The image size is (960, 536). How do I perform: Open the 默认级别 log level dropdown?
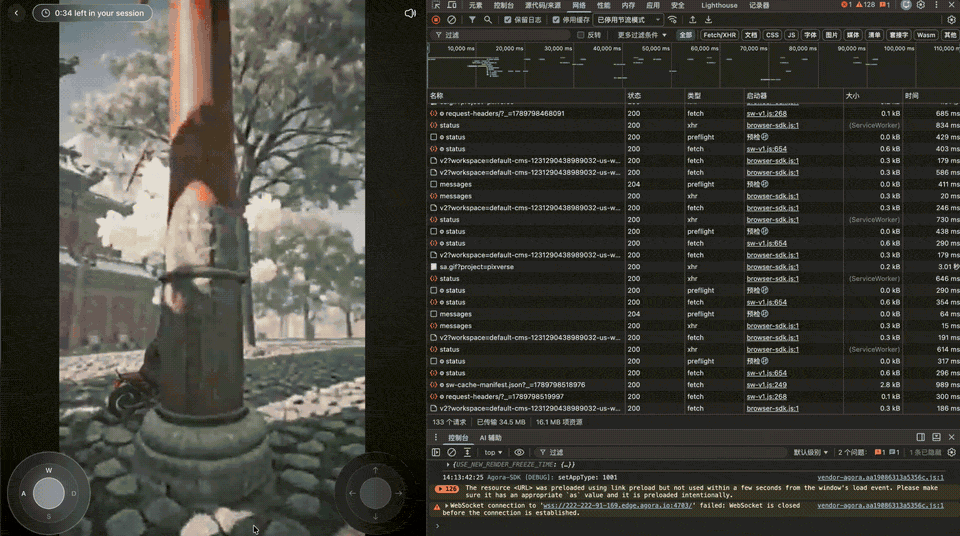811,452
